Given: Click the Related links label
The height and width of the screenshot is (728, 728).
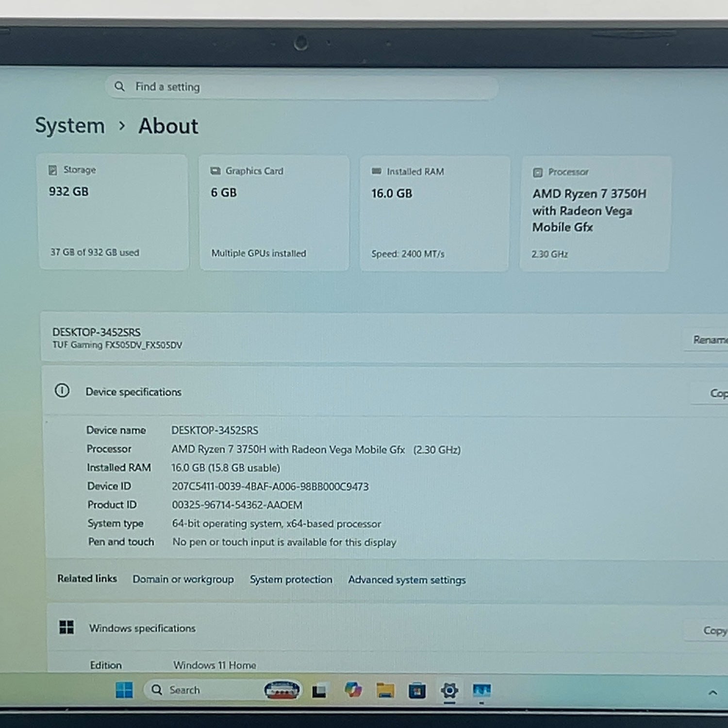Looking at the screenshot, I should click(x=87, y=579).
